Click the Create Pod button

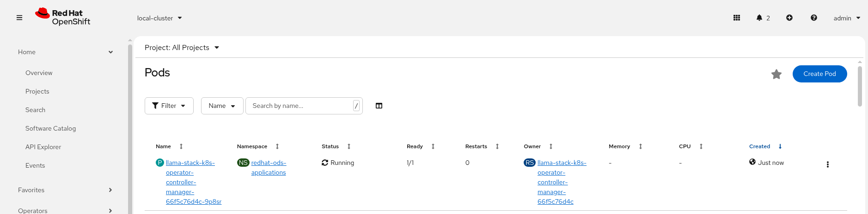(x=819, y=74)
